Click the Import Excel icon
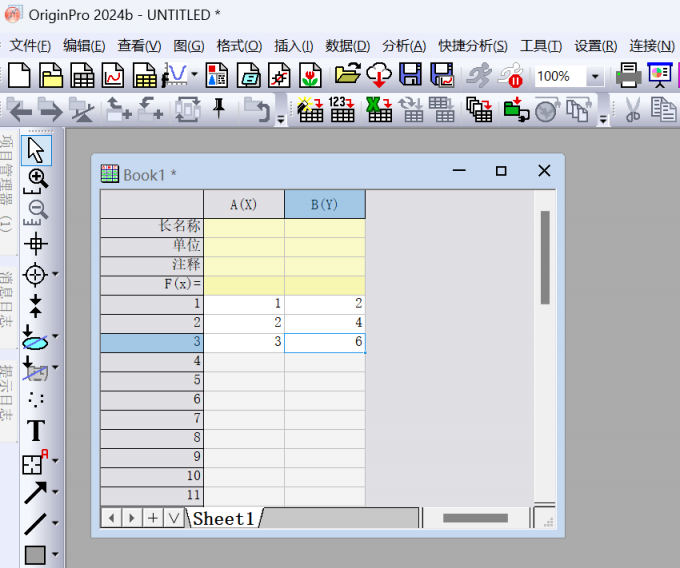 tap(379, 109)
